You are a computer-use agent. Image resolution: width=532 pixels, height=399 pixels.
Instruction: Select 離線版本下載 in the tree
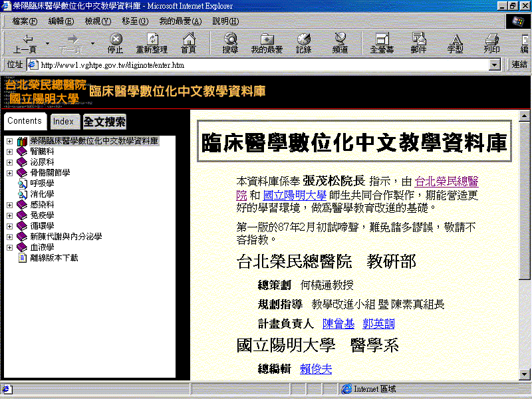(53, 258)
